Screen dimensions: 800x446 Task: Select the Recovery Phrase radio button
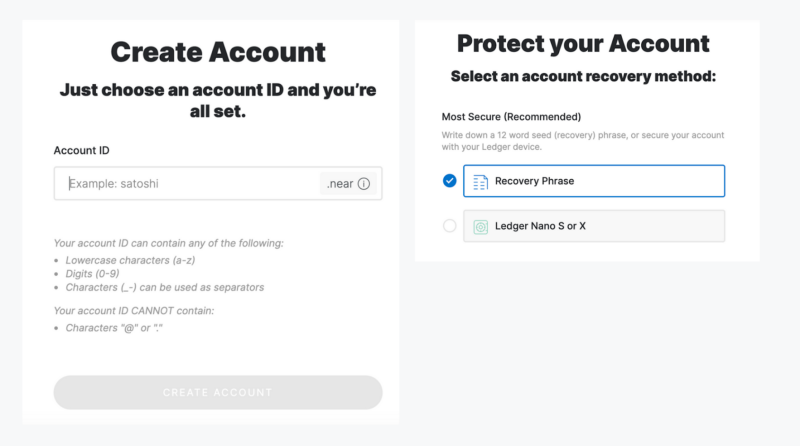(449, 181)
